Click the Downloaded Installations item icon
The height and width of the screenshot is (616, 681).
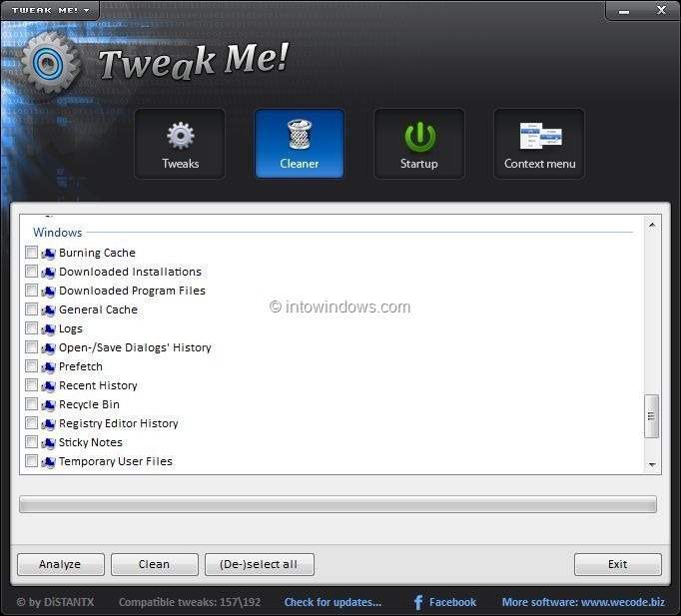(x=49, y=273)
